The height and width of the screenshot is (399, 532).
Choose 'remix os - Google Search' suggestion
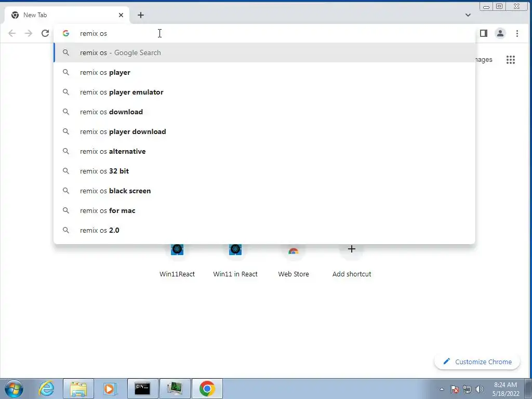(x=264, y=52)
